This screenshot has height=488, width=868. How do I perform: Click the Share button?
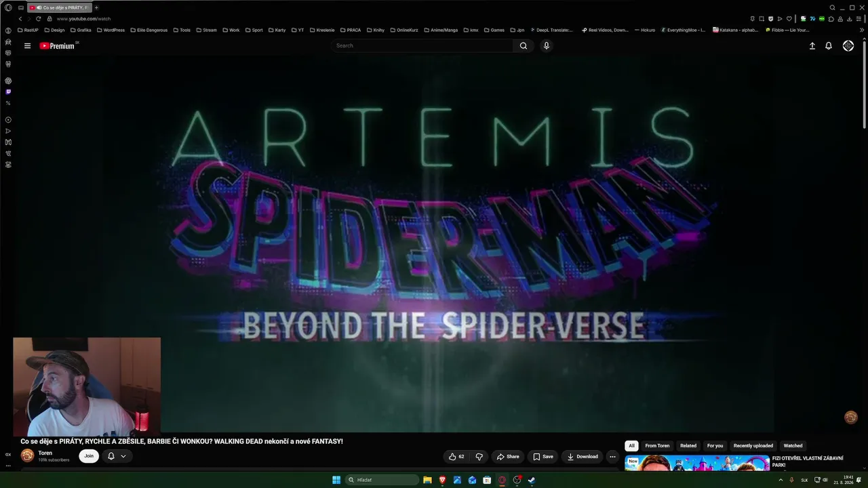pyautogui.click(x=508, y=457)
